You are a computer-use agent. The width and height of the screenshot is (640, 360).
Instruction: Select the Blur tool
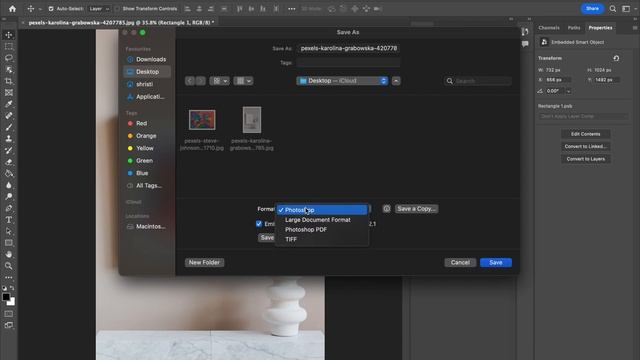(9, 185)
